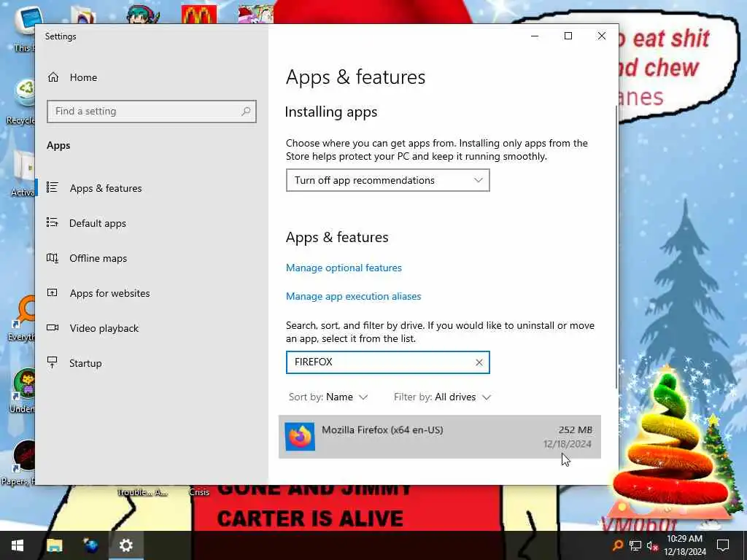747x560 pixels.
Task: Open the taskbar clock showing 10:29 AM
Action: 685,545
